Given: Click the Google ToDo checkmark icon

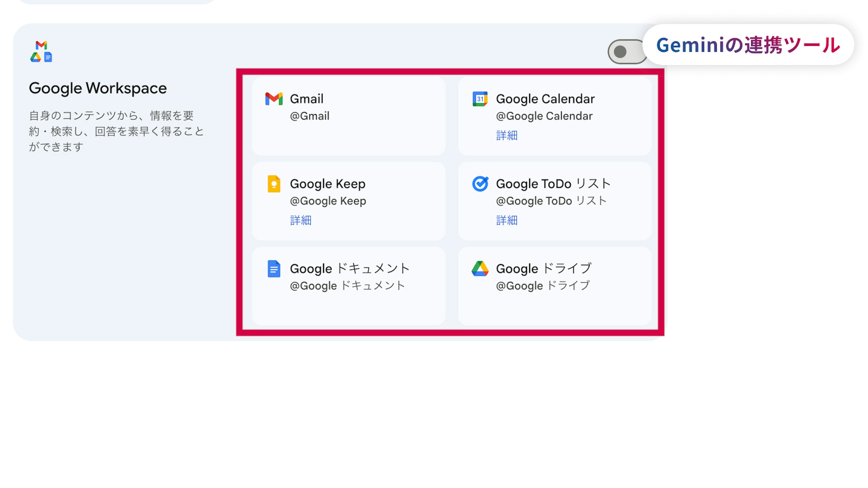Looking at the screenshot, I should (480, 184).
